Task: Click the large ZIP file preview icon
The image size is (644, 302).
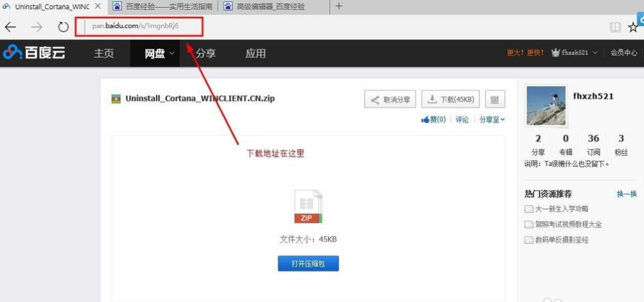Action: coord(308,207)
